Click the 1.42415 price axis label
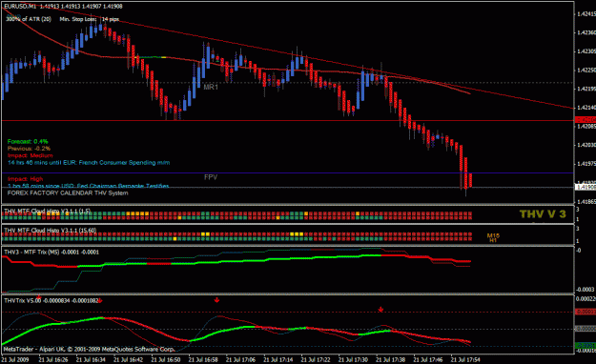 tap(586, 14)
